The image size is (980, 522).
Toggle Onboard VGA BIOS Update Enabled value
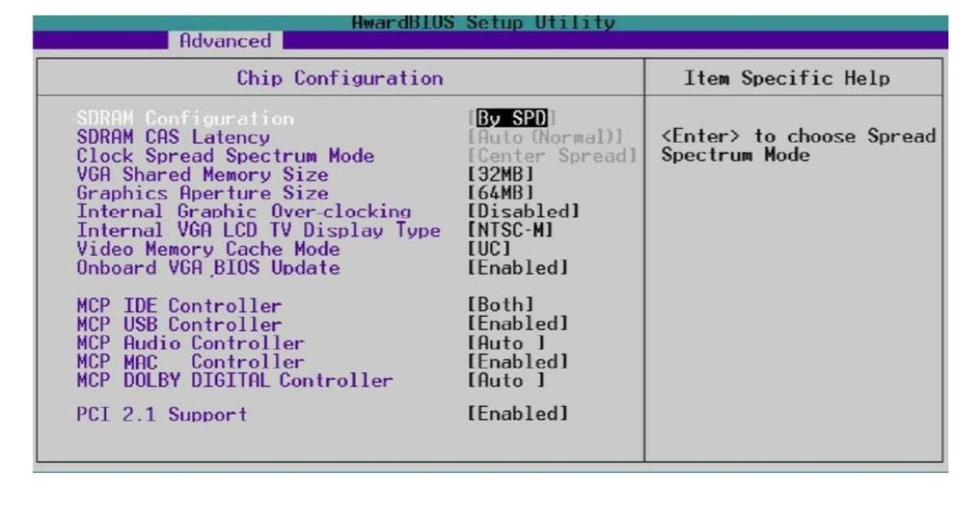click(518, 269)
